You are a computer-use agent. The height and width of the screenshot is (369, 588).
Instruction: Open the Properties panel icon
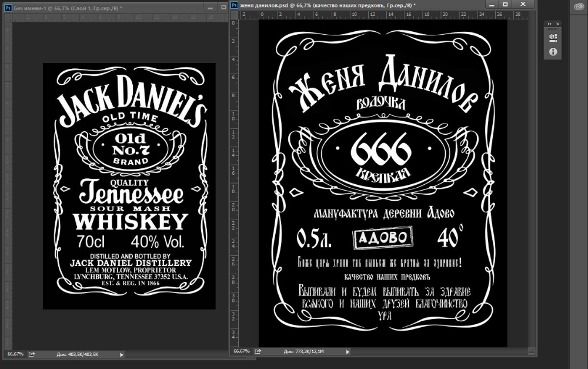pos(553,38)
